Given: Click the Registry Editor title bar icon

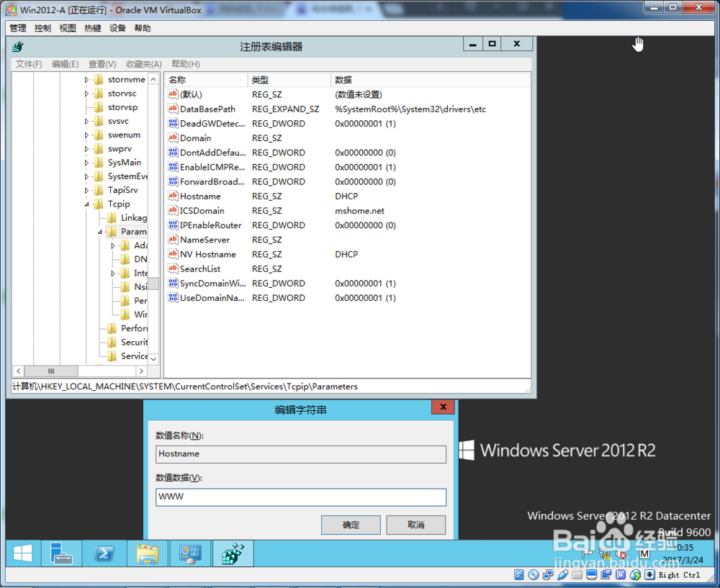Looking at the screenshot, I should [x=18, y=46].
